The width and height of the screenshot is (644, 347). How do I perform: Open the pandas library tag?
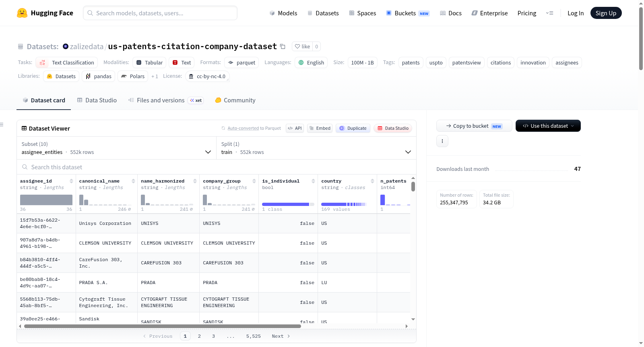(x=99, y=76)
